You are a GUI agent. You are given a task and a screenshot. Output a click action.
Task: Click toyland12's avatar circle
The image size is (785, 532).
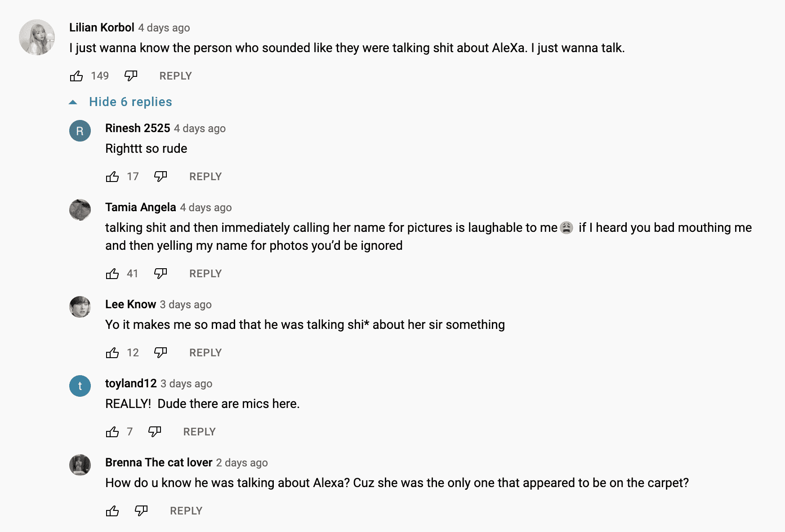coord(80,386)
